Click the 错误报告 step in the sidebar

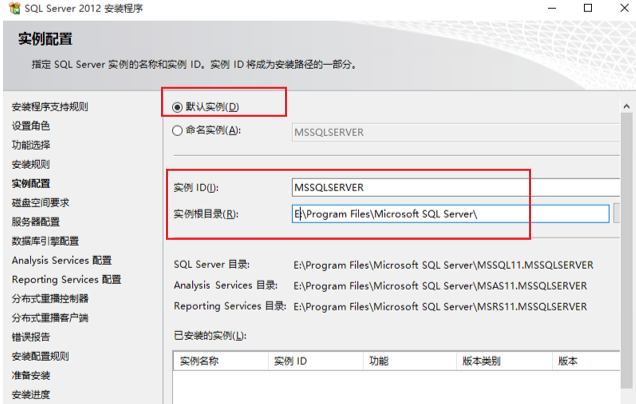[31, 337]
